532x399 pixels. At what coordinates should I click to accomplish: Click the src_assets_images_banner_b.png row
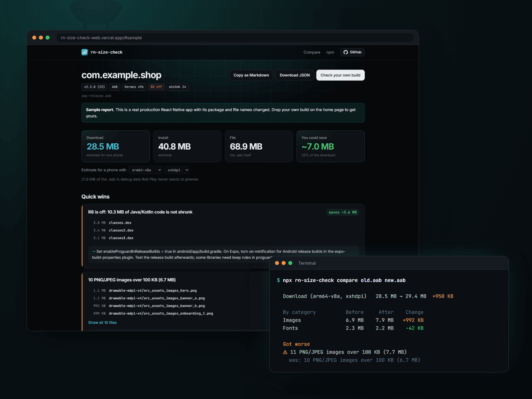click(x=149, y=306)
